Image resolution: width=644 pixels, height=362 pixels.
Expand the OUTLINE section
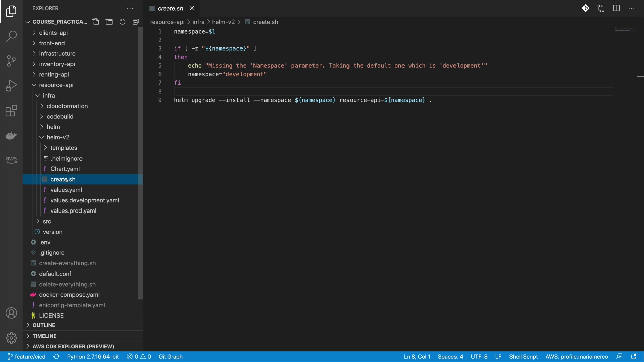pos(44,325)
